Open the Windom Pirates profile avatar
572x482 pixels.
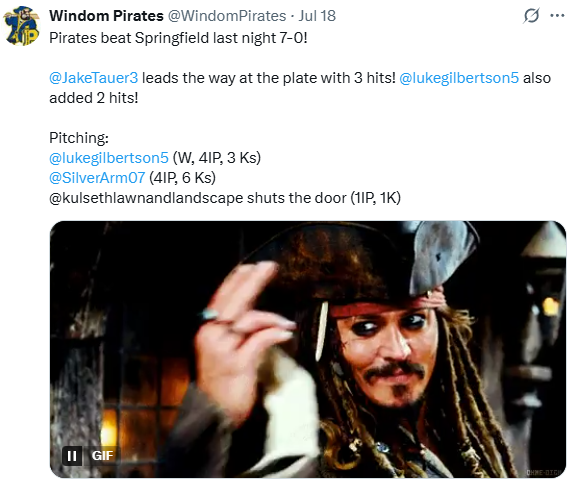pos(22,26)
